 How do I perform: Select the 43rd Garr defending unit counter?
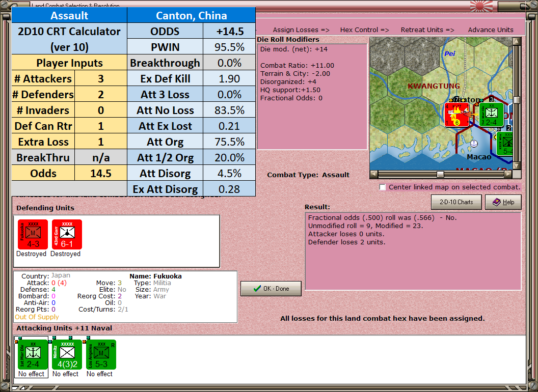(x=67, y=235)
